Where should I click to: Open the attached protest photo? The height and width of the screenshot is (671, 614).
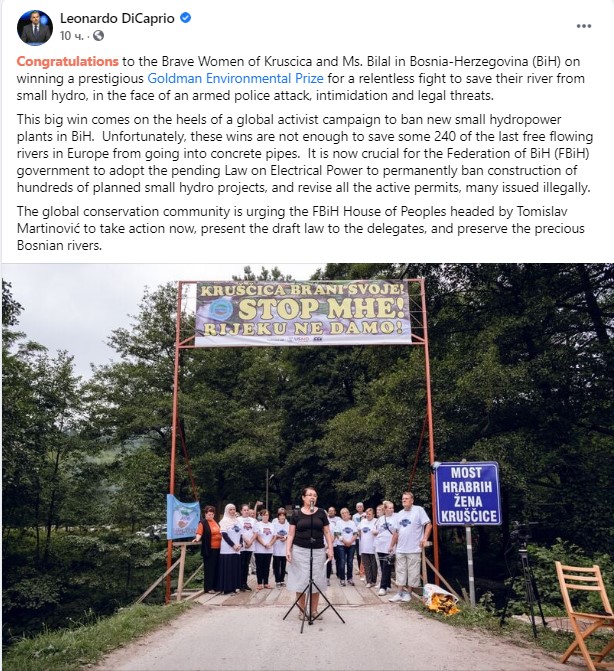click(x=307, y=467)
